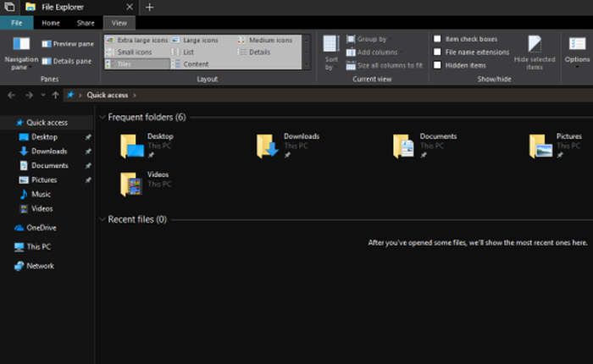This screenshot has height=364, width=593.
Task: Close the File Explorer tab
Action: click(130, 7)
